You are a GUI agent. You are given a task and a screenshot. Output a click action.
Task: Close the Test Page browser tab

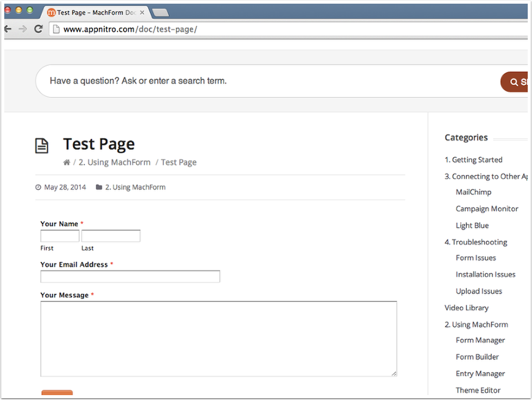(142, 13)
